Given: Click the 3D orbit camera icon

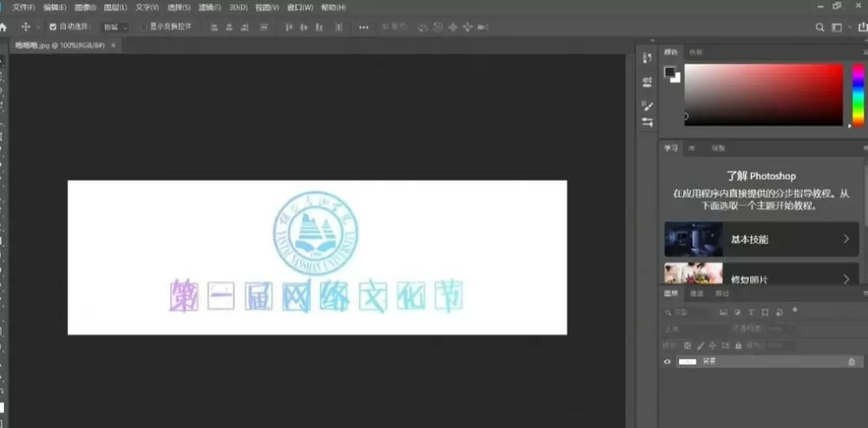Looking at the screenshot, I should click(x=423, y=27).
